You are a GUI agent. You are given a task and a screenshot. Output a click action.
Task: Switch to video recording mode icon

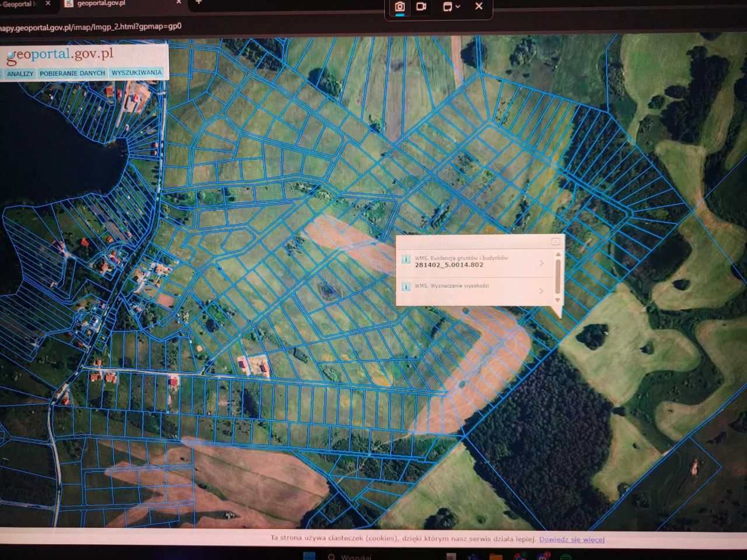pyautogui.click(x=421, y=7)
